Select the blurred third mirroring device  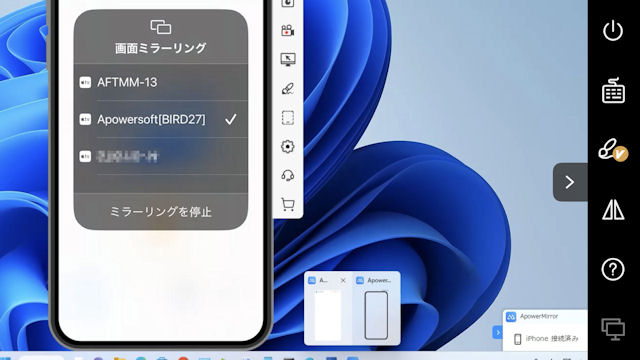tap(161, 156)
